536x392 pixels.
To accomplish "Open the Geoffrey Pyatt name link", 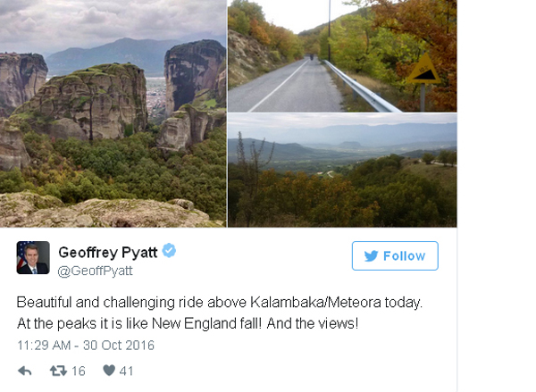I will click(108, 252).
